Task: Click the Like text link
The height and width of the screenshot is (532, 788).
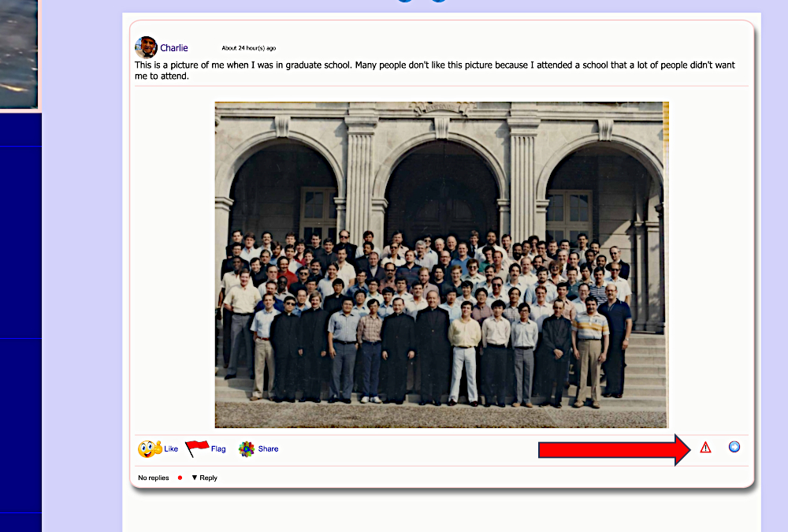Action: coord(171,449)
